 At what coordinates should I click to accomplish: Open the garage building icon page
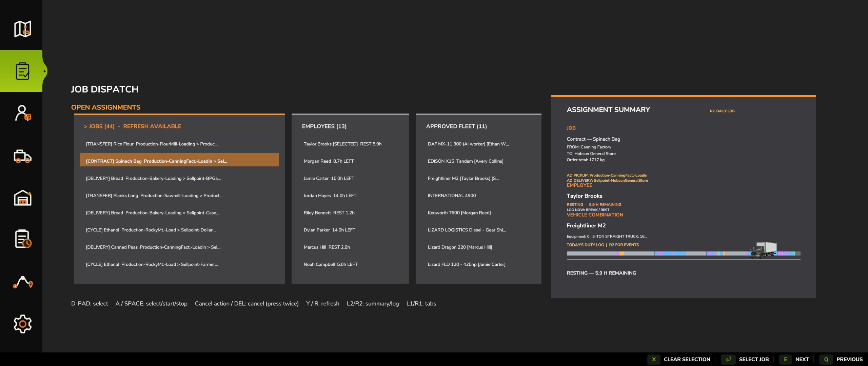tap(22, 198)
